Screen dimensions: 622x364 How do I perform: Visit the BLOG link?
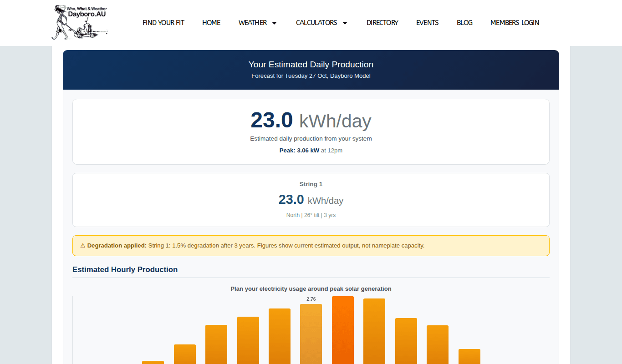(x=464, y=23)
